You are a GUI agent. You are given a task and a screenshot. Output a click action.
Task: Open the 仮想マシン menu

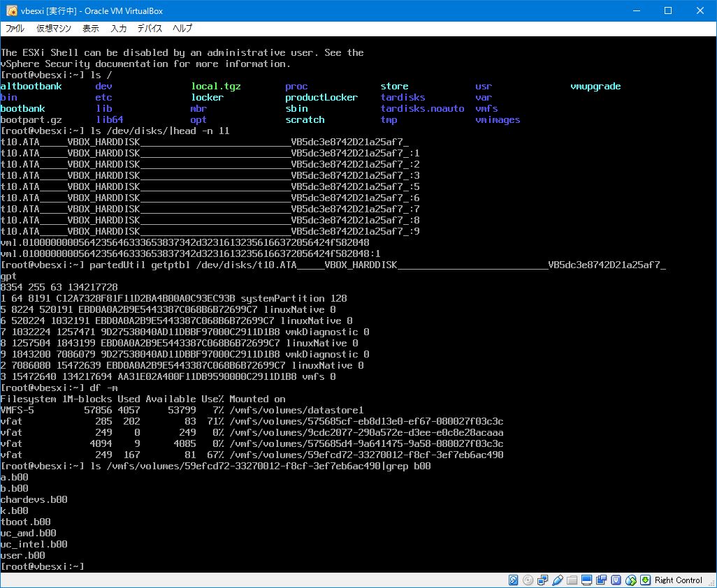[x=54, y=29]
